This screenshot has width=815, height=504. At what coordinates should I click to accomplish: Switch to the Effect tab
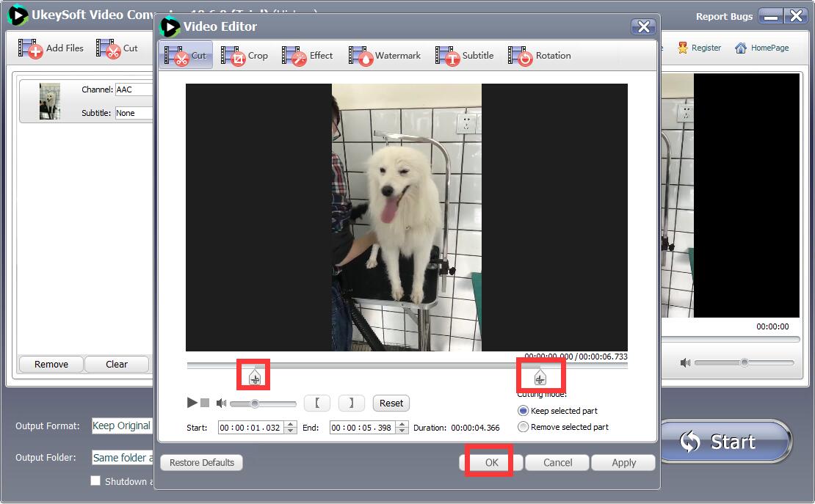tap(307, 56)
